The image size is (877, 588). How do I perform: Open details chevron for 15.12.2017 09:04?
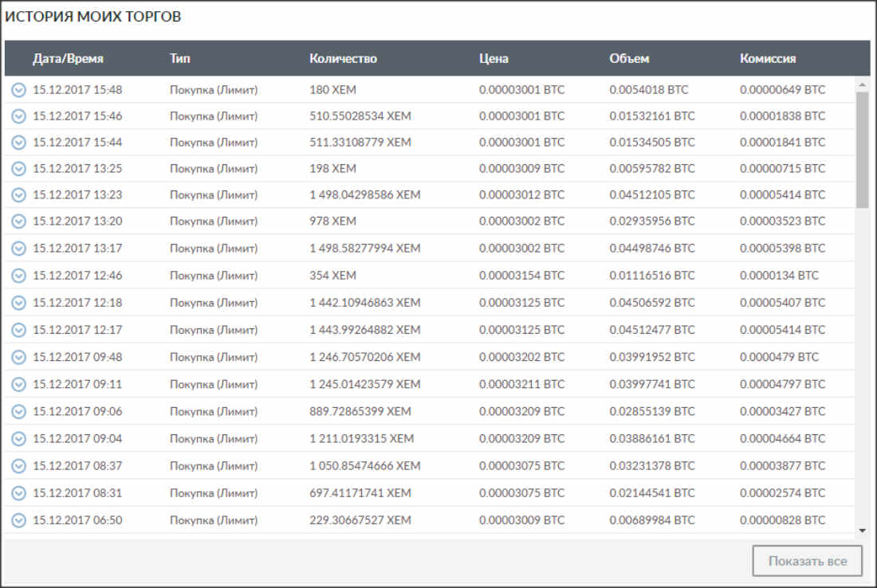tap(18, 439)
